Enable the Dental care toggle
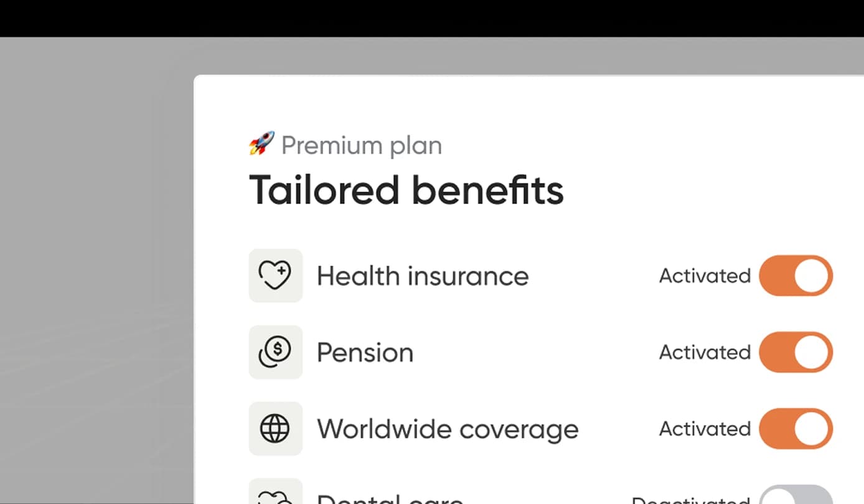Image resolution: width=864 pixels, height=504 pixels. point(796,497)
